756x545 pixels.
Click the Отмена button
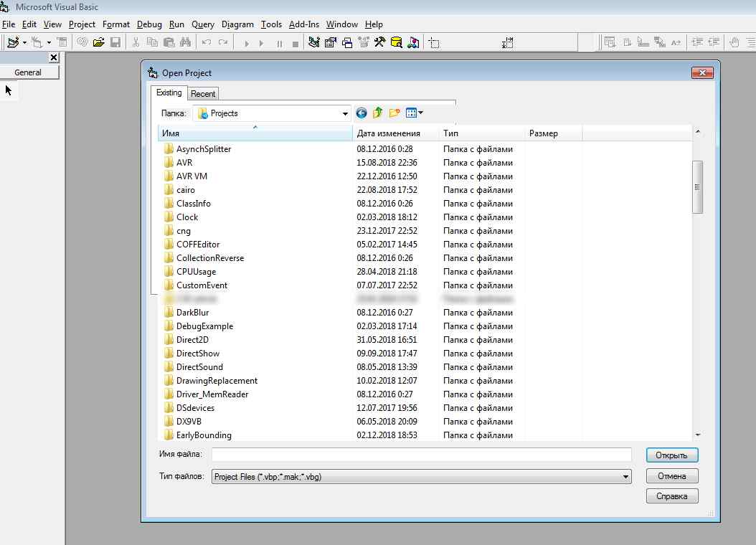[671, 476]
